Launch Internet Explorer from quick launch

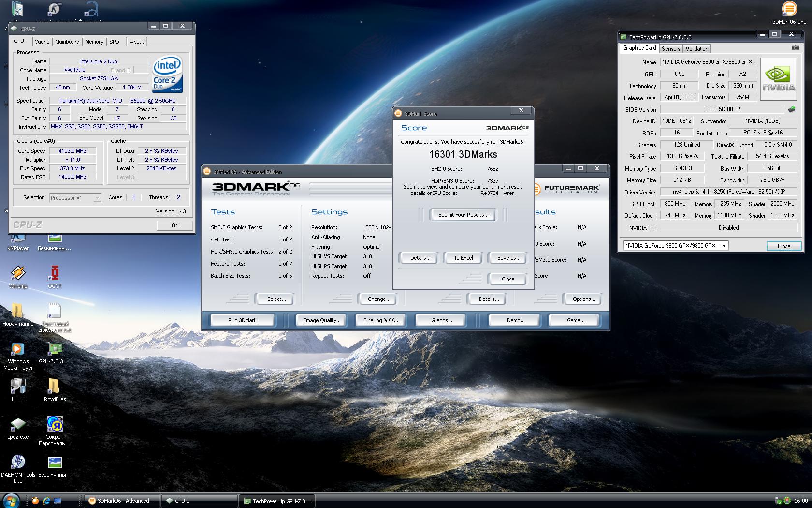point(46,501)
